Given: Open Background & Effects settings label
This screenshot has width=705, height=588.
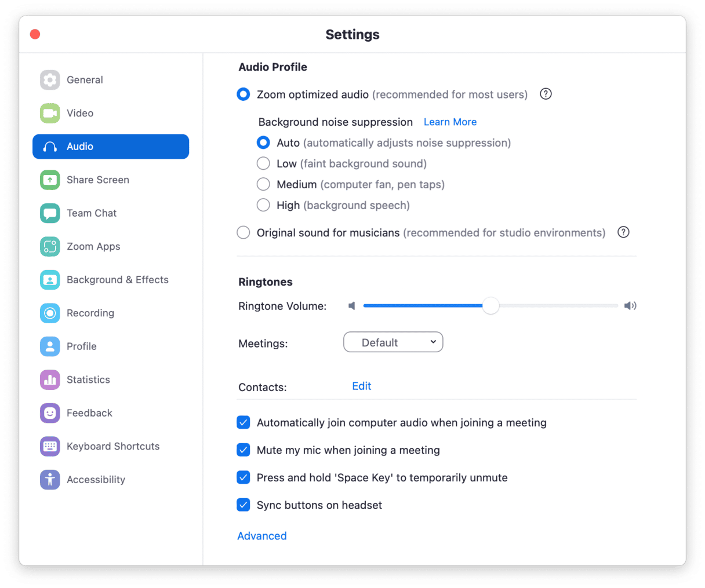Looking at the screenshot, I should click(x=118, y=280).
